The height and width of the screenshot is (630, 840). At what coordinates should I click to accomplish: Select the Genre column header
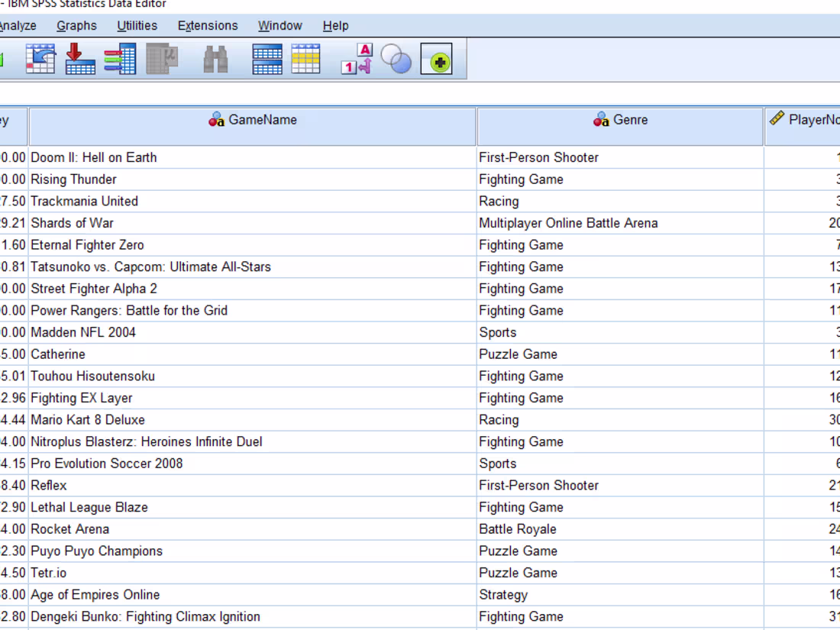[x=620, y=127]
